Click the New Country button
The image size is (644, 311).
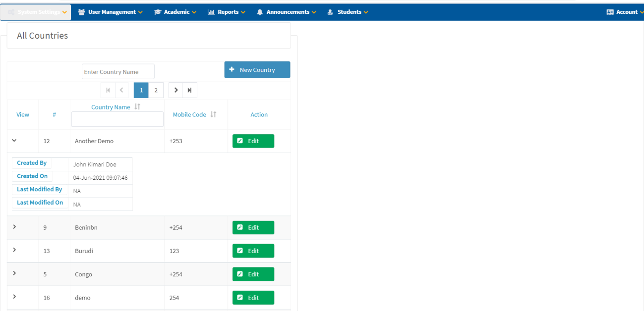257,70
